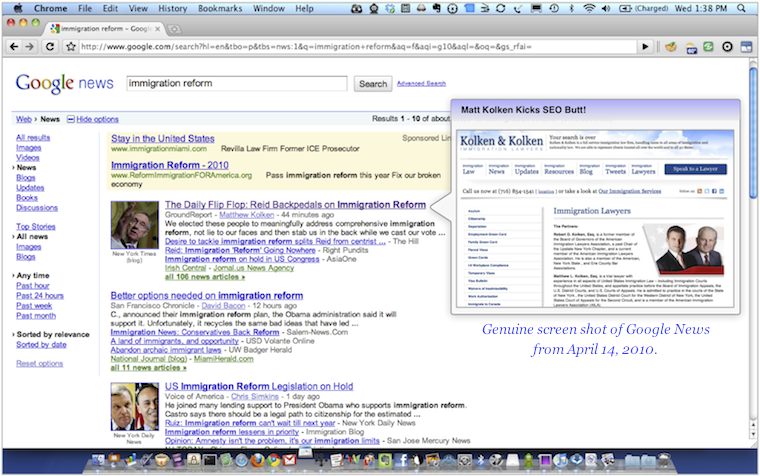This screenshot has width=760, height=476.
Task: Open iTunes from the dock
Action: click(x=560, y=460)
